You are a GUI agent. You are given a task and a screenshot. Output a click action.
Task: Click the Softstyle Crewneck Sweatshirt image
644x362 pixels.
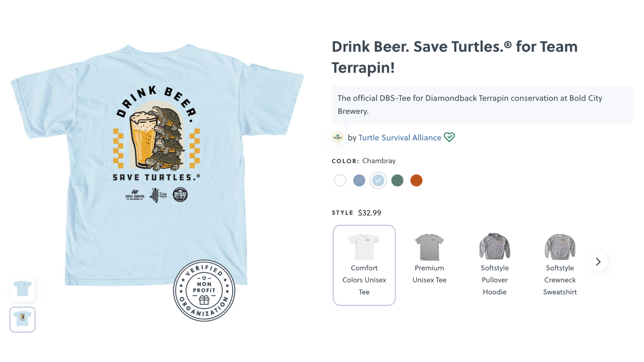point(560,247)
